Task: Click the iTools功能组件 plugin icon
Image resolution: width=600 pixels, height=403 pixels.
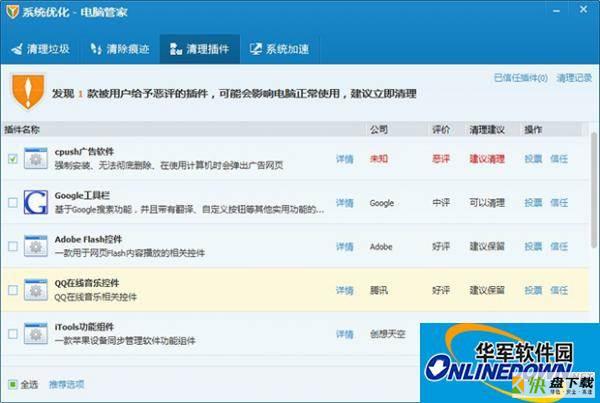Action: pos(36,334)
